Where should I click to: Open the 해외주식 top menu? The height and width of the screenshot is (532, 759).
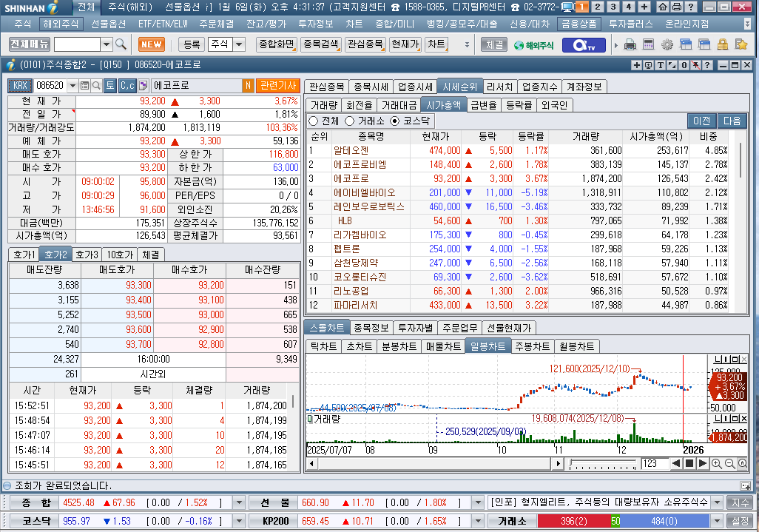tap(61, 24)
